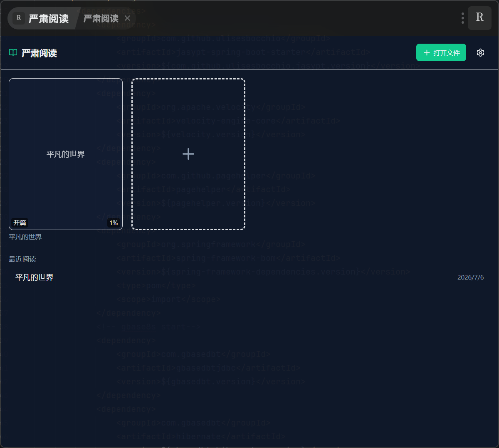This screenshot has height=448, width=499.
Task: Click the large R avatar button
Action: pos(479,18)
